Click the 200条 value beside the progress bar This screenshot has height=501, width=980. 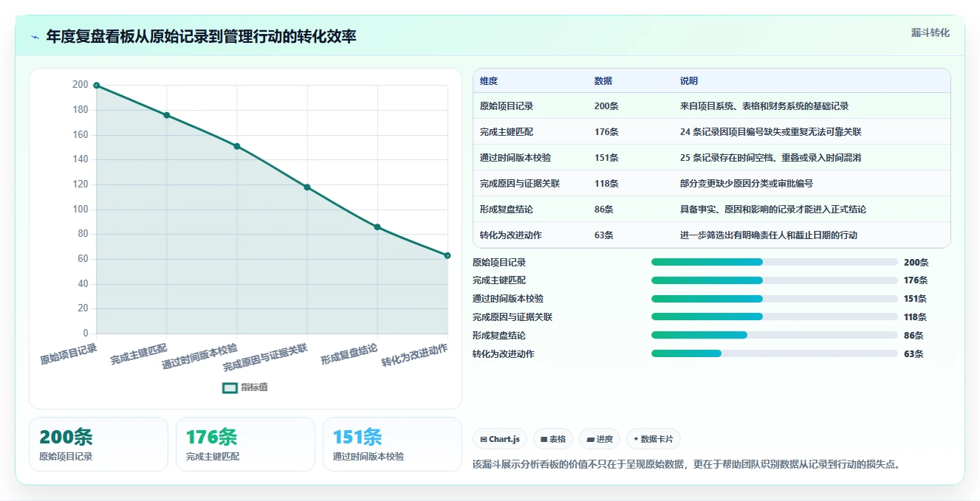point(916,263)
